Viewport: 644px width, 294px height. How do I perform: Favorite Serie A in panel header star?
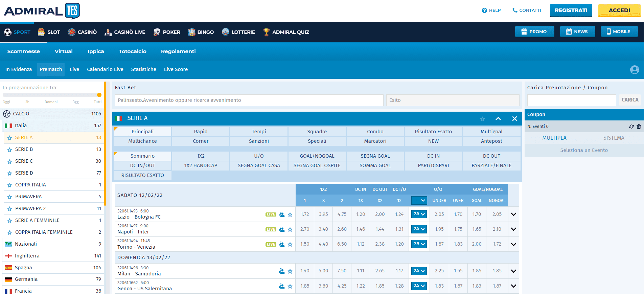point(482,119)
